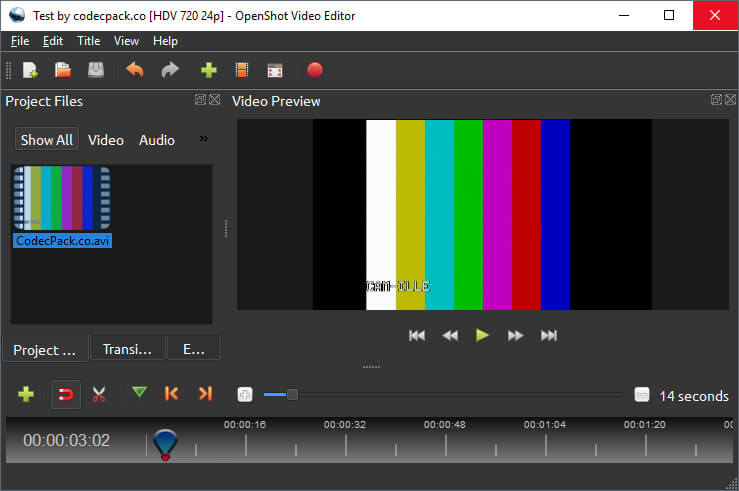Play the video preview

click(482, 335)
